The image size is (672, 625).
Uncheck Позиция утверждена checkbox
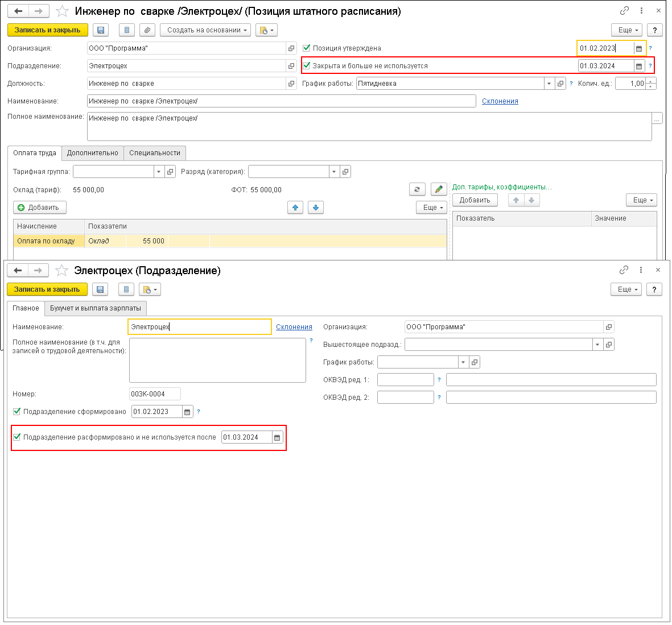[x=307, y=48]
